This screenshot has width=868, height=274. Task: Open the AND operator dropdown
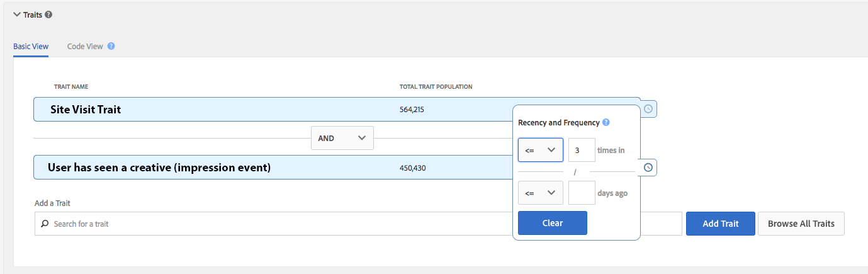[x=342, y=138]
